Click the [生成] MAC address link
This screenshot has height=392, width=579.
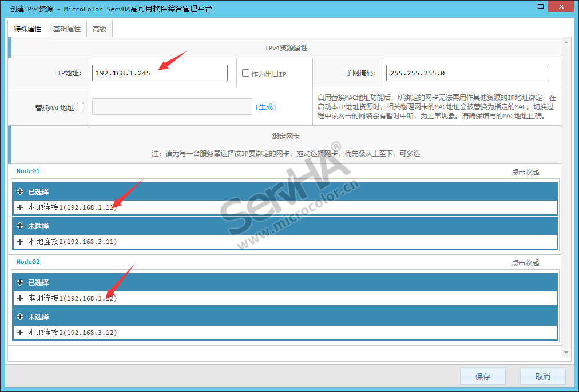coord(265,107)
